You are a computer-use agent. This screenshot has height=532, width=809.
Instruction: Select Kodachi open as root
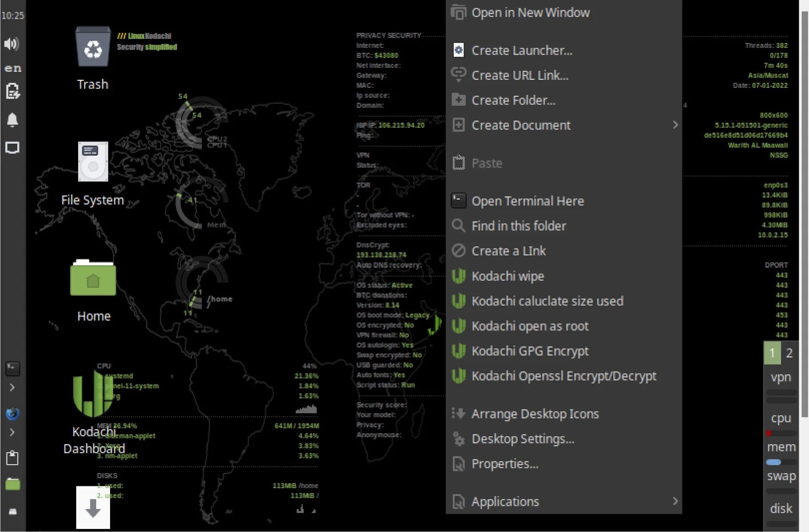coord(530,326)
